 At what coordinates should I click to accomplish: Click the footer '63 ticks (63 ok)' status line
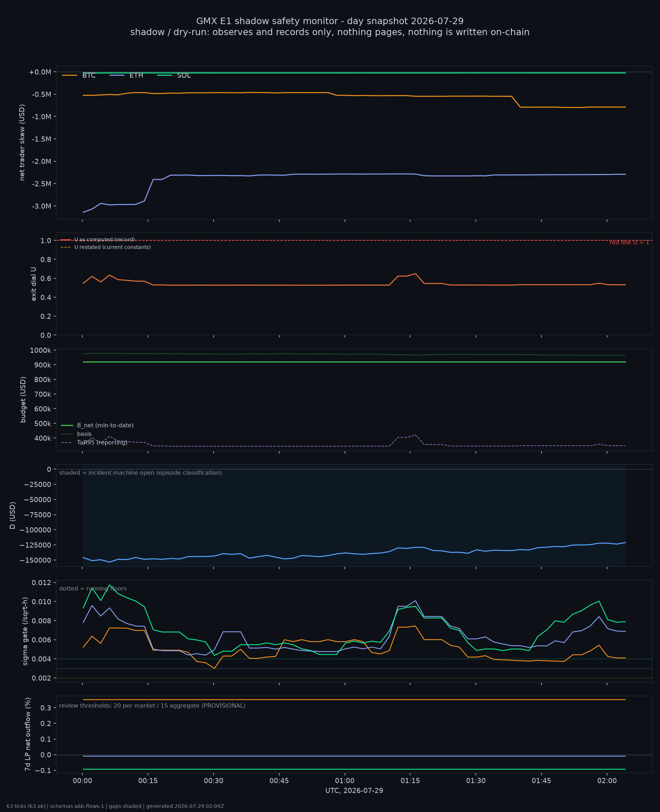[x=115, y=806]
